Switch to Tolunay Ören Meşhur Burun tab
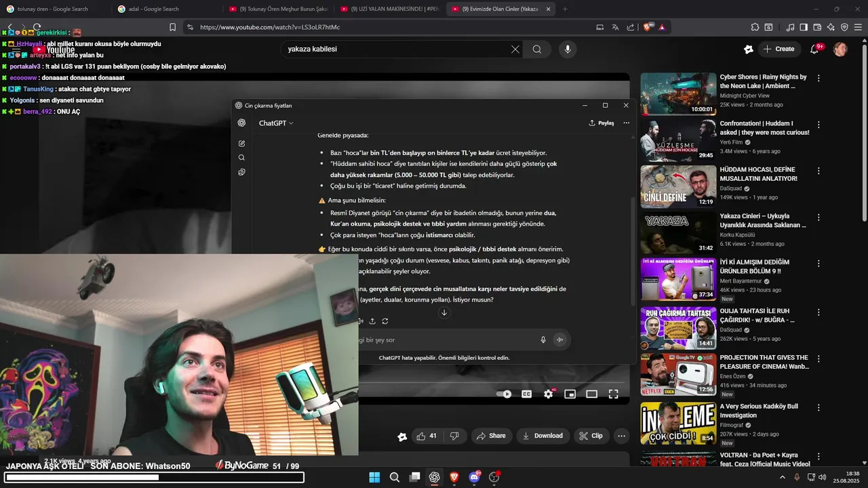Image resolution: width=868 pixels, height=488 pixels. pyautogui.click(x=279, y=9)
